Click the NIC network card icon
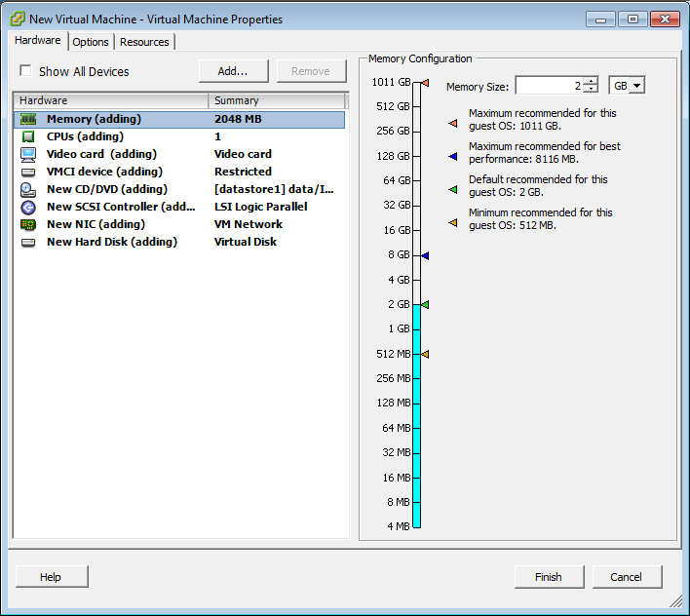 [28, 225]
